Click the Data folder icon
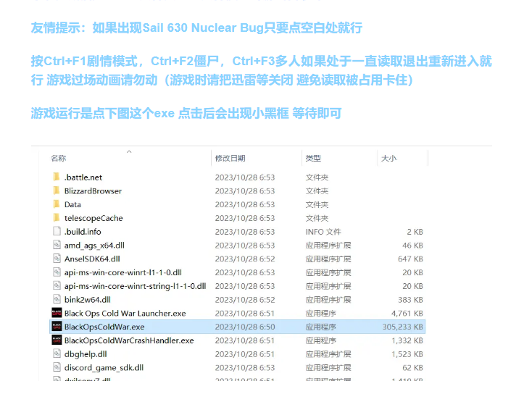This screenshot has height=402, width=532. coord(57,204)
